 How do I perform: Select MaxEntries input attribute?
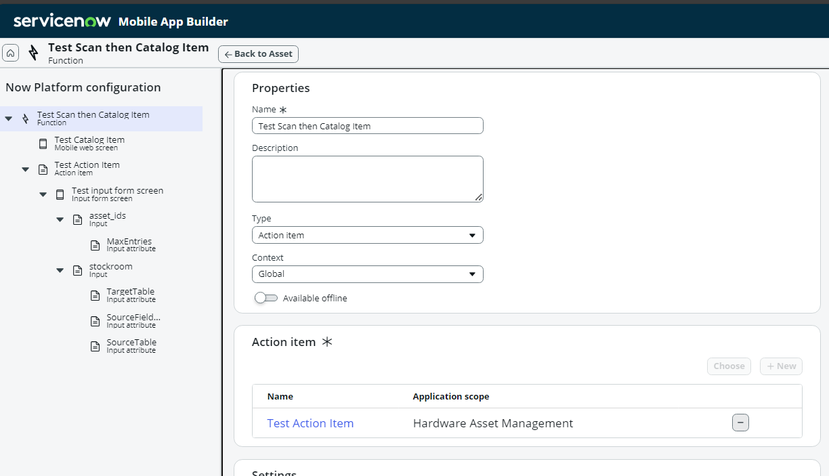click(x=131, y=244)
